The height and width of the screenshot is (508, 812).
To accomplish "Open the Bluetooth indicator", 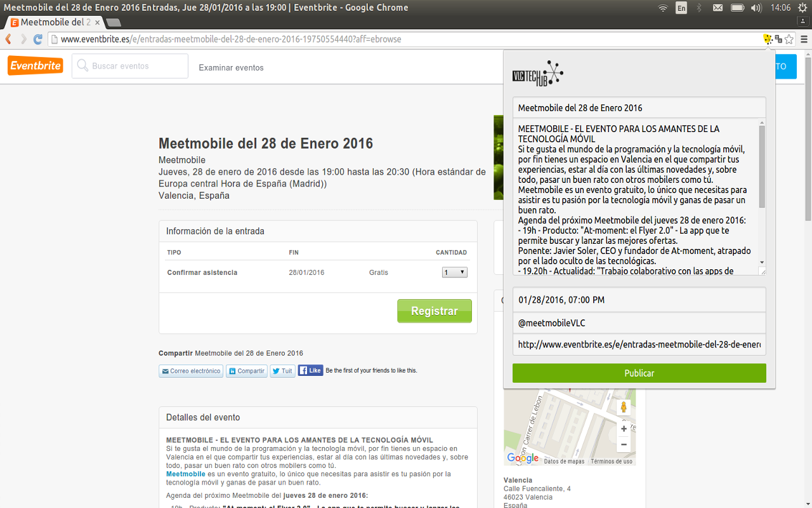I will pyautogui.click(x=700, y=8).
